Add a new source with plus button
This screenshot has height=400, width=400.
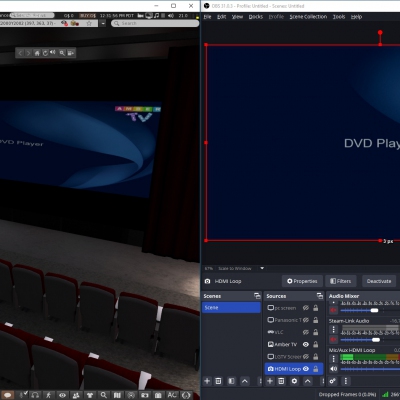270,381
